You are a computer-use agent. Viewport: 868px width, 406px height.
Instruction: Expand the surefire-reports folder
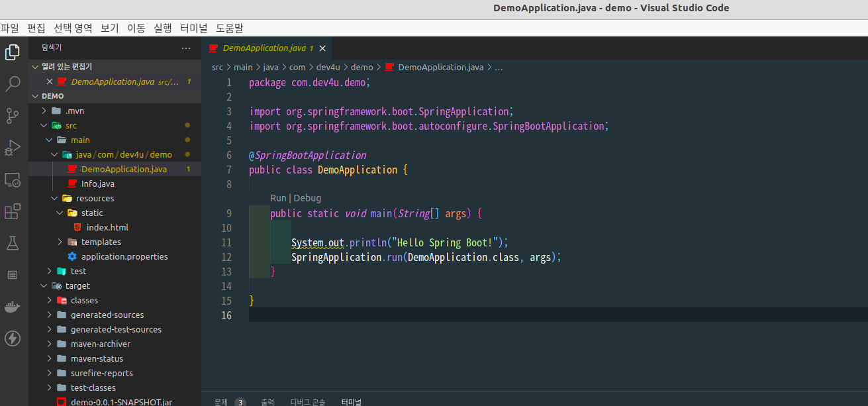point(50,373)
